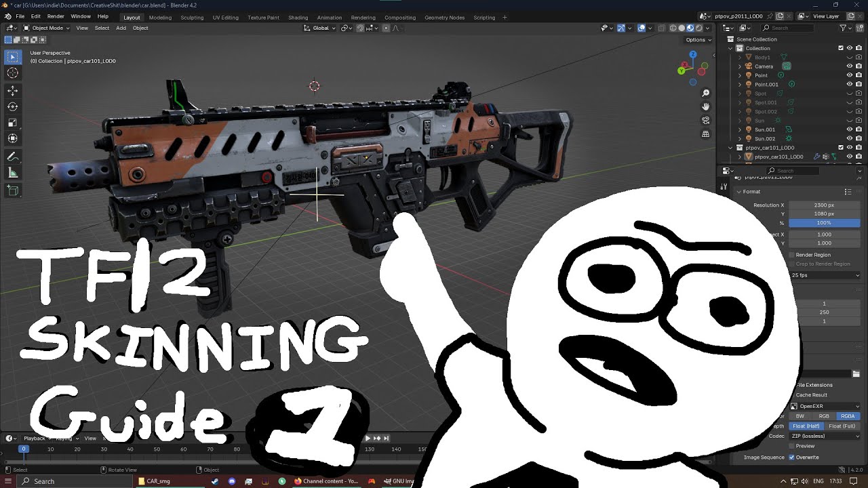Select Float (Half) color depth
This screenshot has height=488, width=868.
coord(806,426)
